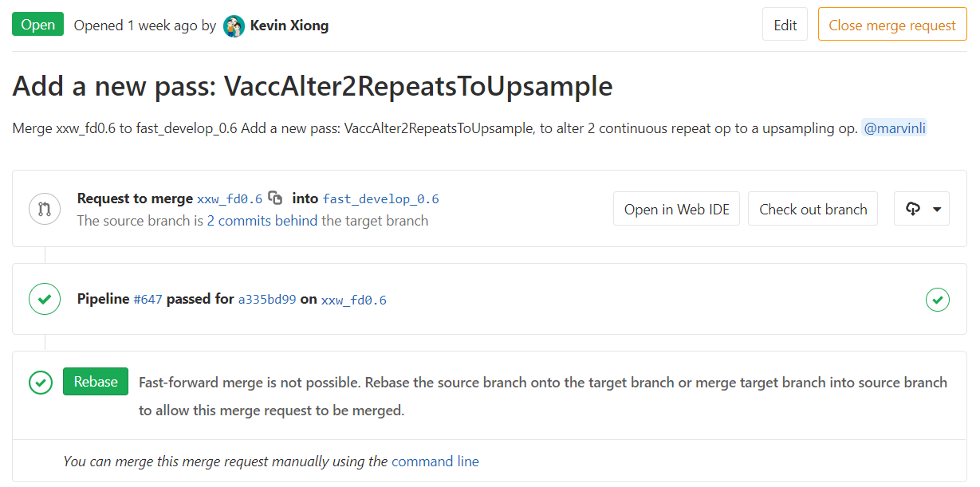The image size is (980, 487).
Task: Click Kevin Xiong's avatar picture
Action: click(x=234, y=26)
